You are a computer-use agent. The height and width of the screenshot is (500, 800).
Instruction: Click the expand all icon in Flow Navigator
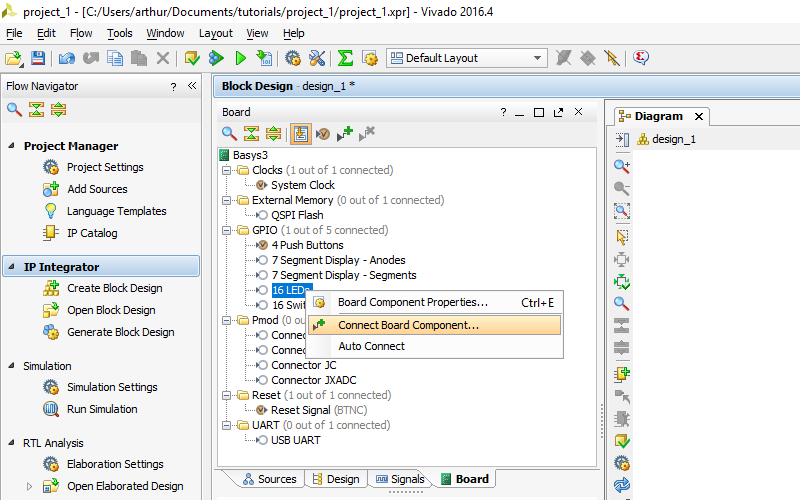pyautogui.click(x=59, y=109)
